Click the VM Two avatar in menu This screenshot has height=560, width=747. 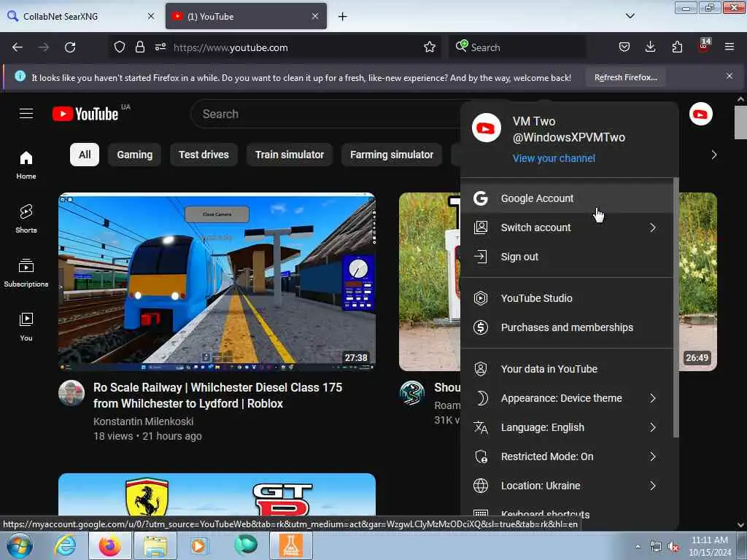coord(486,128)
